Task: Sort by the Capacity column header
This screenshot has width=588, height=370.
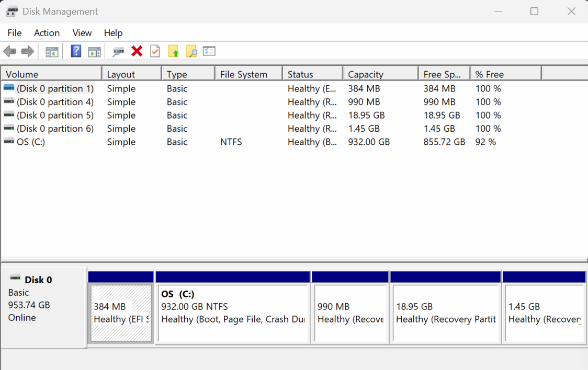Action: coord(381,74)
